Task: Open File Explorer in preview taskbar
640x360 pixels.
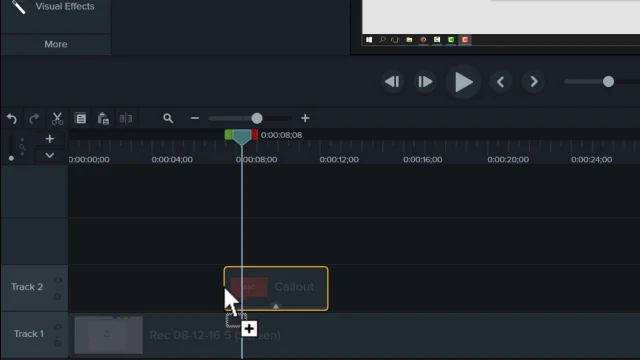Action: [409, 40]
